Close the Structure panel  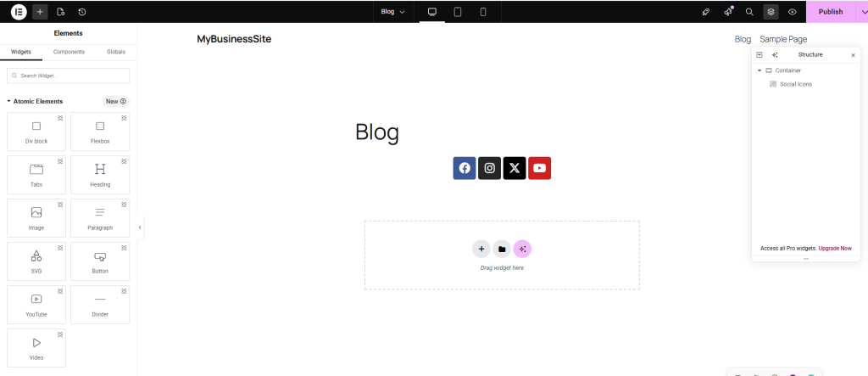coord(853,55)
